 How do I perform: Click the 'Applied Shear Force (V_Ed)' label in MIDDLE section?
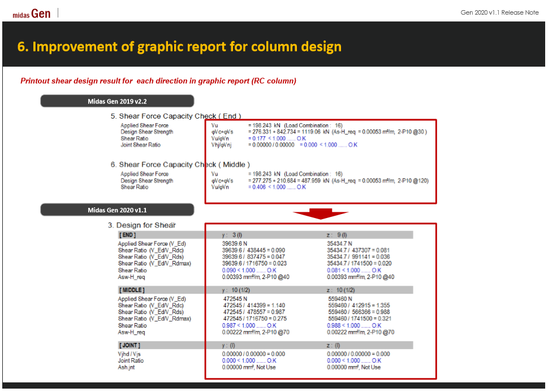[x=152, y=299]
